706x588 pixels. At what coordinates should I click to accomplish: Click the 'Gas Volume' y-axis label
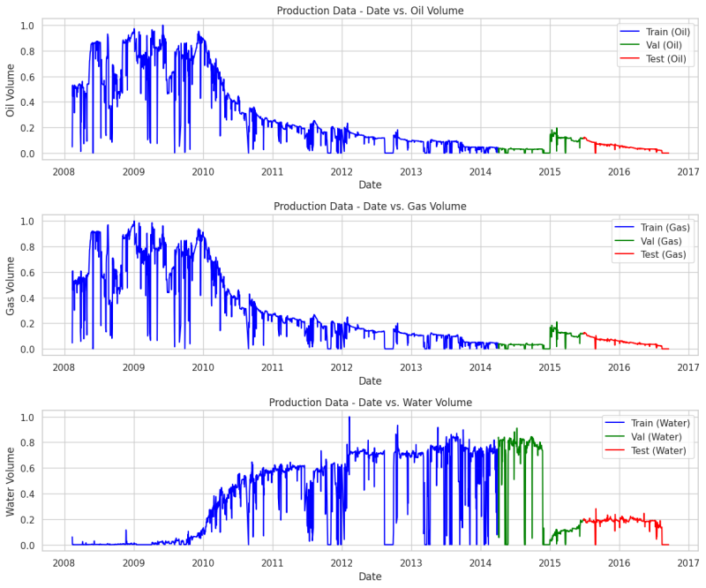[x=11, y=285]
